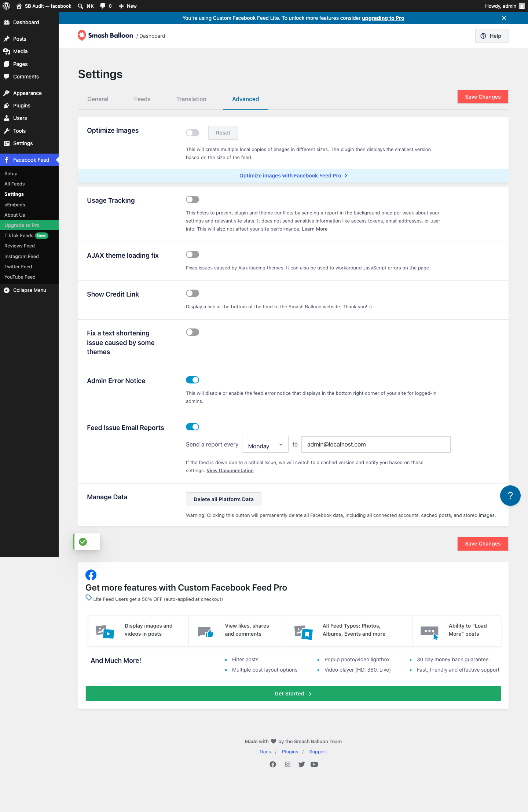This screenshot has width=528, height=812.
Task: Open the comments bubble in admin bar
Action: (103, 6)
